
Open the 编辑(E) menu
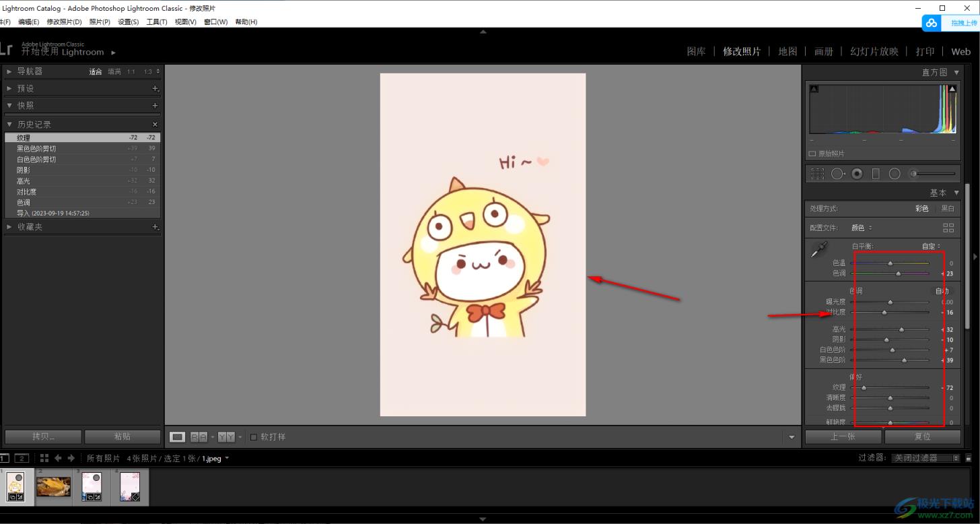[28, 22]
